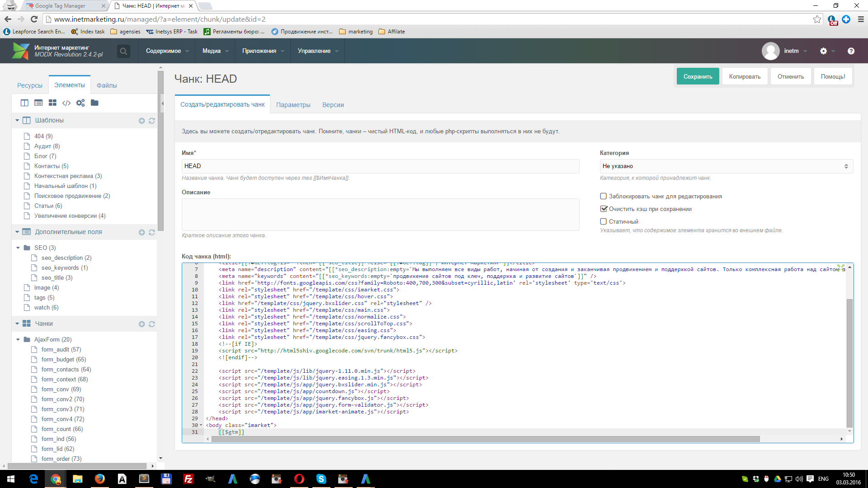Open Chrome menu hamburger icon
The width and height of the screenshot is (868, 488).
point(861,19)
